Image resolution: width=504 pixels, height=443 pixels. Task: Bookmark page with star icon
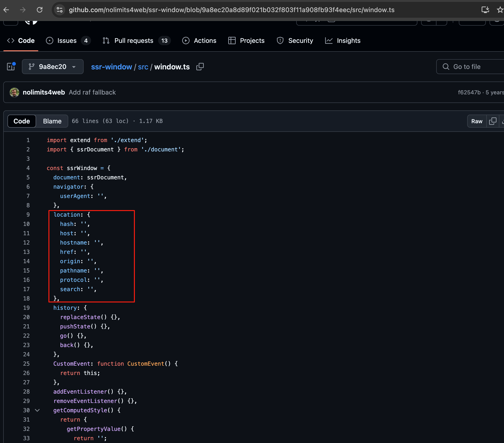pyautogui.click(x=500, y=10)
